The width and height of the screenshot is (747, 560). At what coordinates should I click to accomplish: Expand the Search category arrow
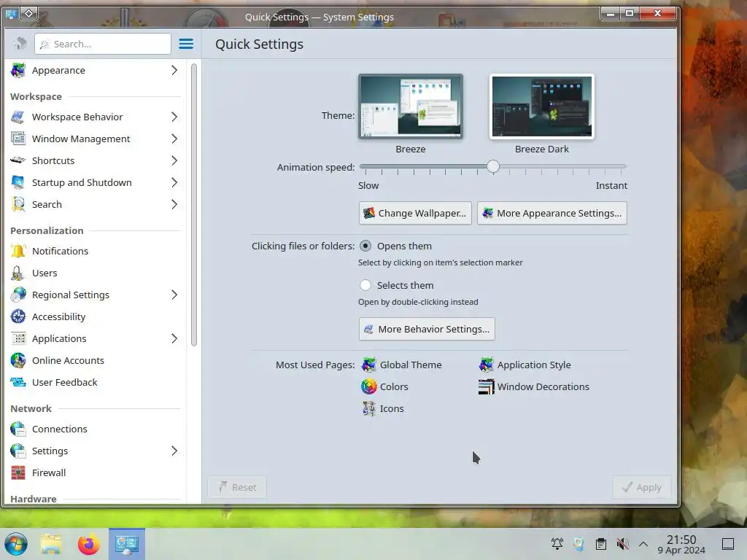coord(174,204)
